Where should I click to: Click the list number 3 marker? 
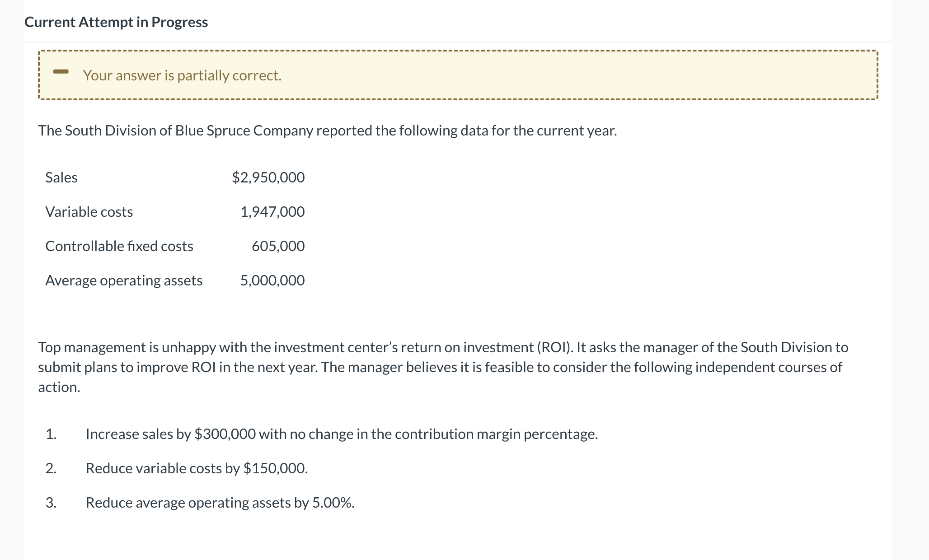(51, 503)
